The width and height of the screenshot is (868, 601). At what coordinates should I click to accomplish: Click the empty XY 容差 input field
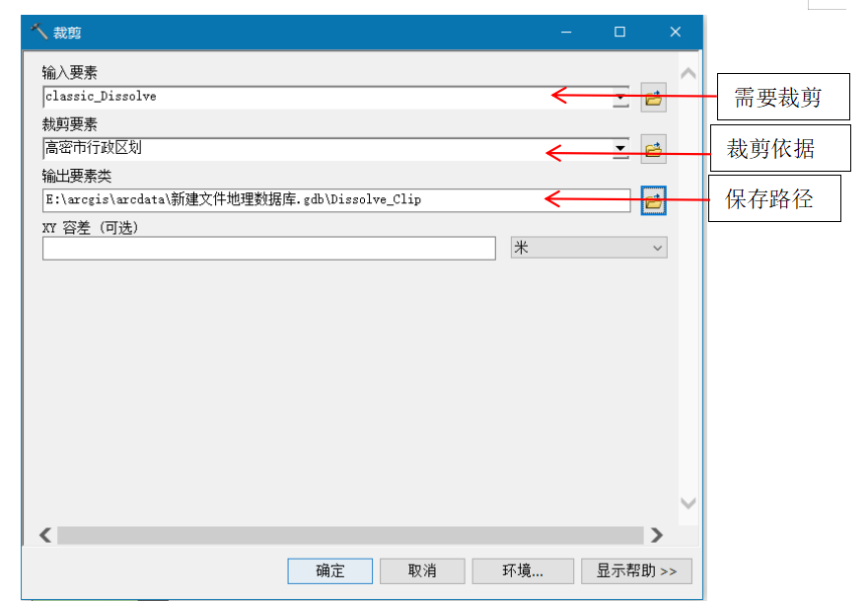[x=269, y=248]
